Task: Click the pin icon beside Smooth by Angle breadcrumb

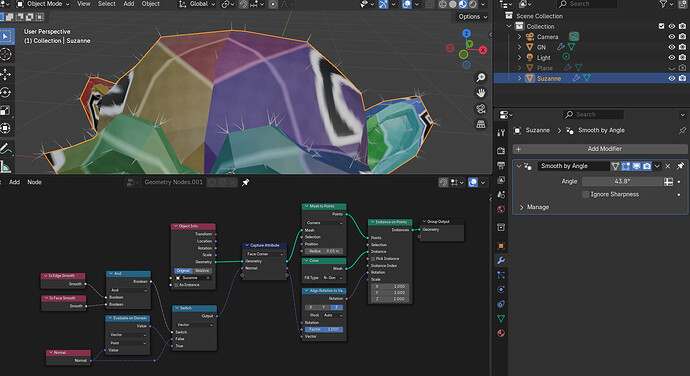Action: tap(682, 130)
